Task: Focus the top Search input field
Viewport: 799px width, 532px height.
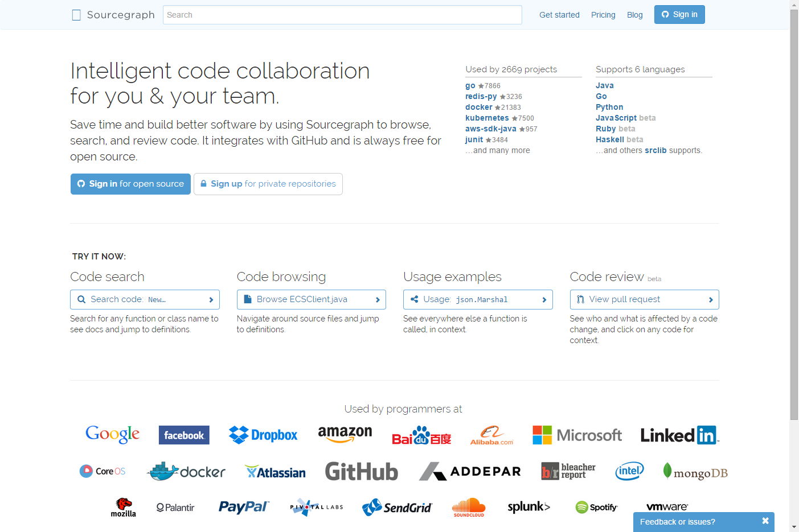Action: 342,15
